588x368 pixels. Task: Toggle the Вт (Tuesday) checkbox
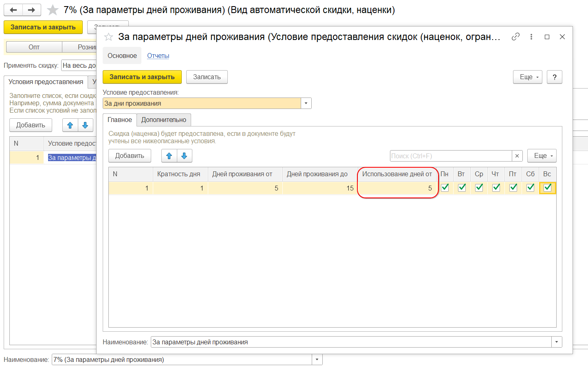462,188
